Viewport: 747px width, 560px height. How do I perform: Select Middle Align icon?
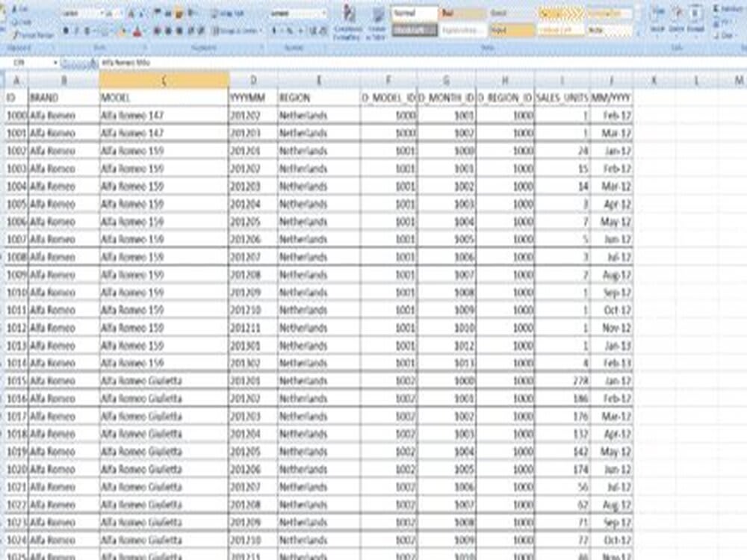click(x=168, y=13)
